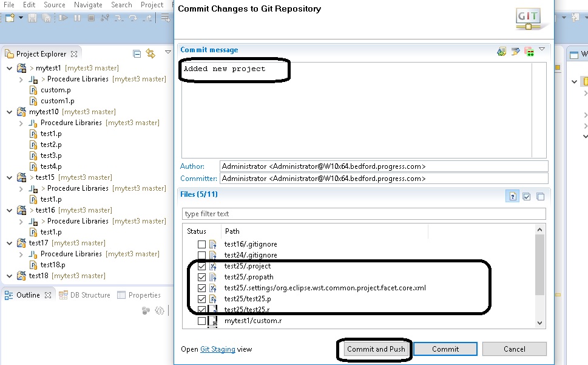Uncheck the test25/.project file checkbox
Viewport: 588px width, 365px height.
point(201,266)
